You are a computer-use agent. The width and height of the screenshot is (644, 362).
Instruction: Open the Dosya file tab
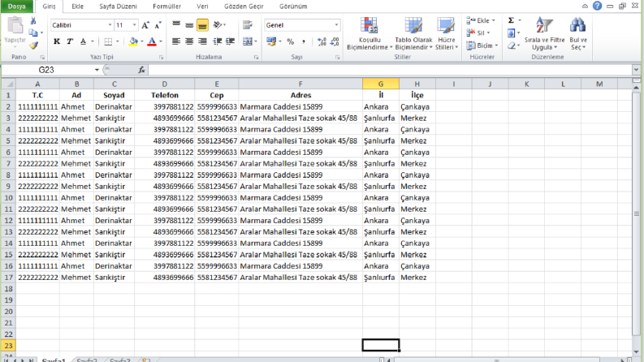click(x=17, y=6)
